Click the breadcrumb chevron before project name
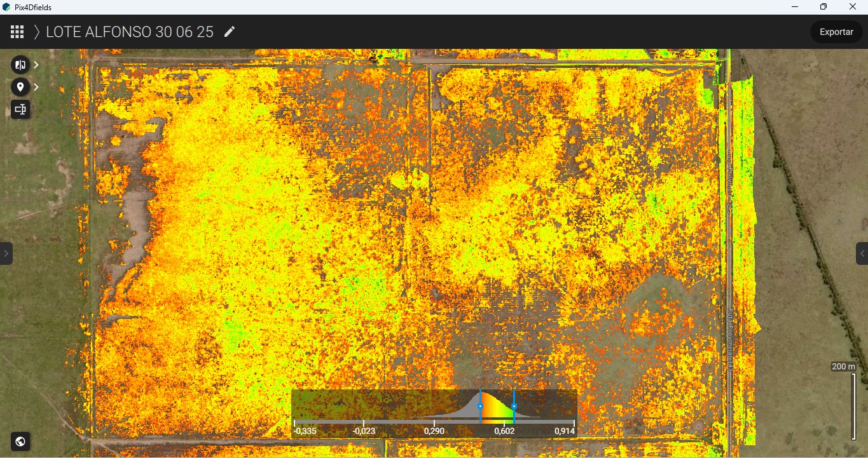868x458 pixels. pos(37,32)
